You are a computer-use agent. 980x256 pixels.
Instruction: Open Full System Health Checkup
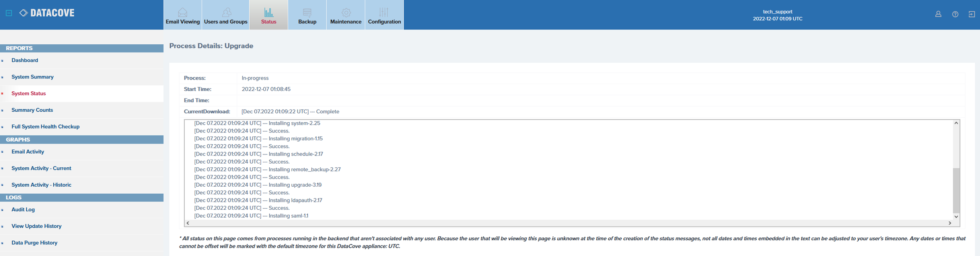click(x=45, y=127)
